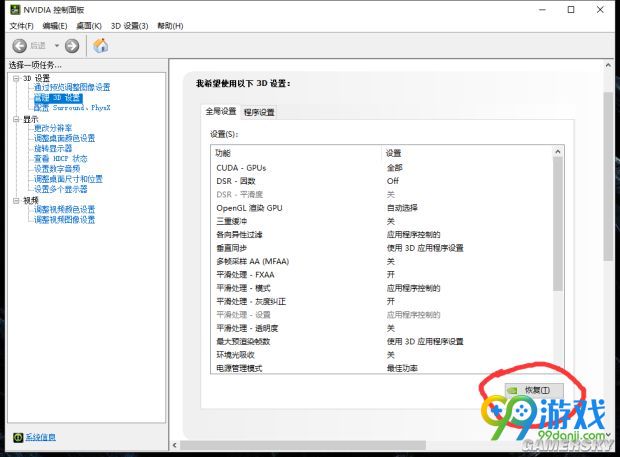
Task: Click main panel scroll up arrow
Action: tap(608, 65)
